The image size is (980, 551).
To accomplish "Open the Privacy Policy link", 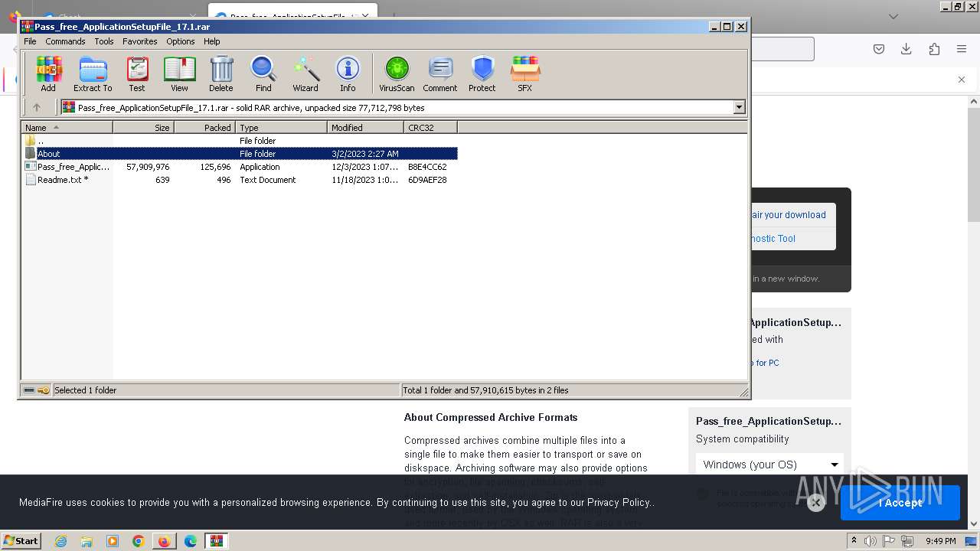I will pos(619,503).
